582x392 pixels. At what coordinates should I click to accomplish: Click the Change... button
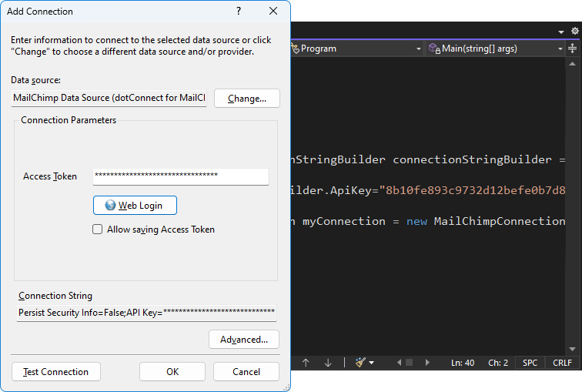247,99
